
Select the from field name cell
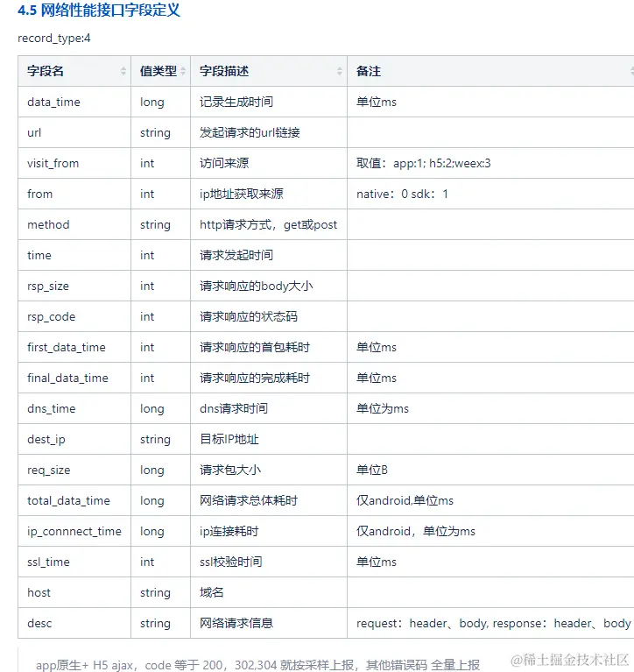(x=74, y=194)
